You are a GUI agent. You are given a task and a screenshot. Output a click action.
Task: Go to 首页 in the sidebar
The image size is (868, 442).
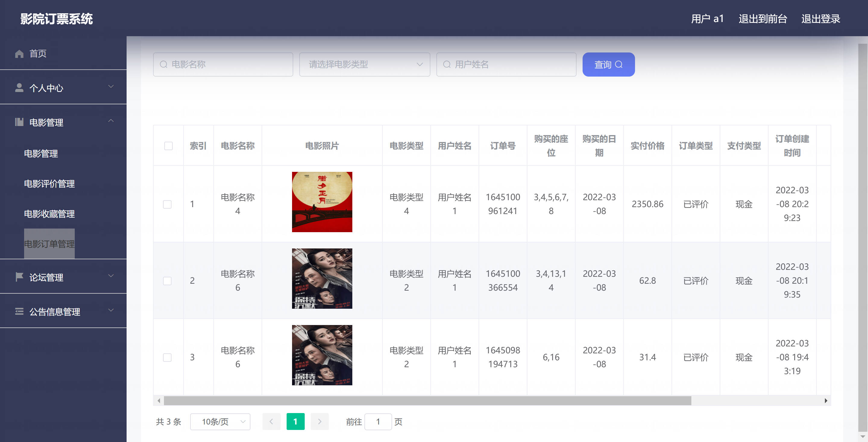[x=63, y=54]
